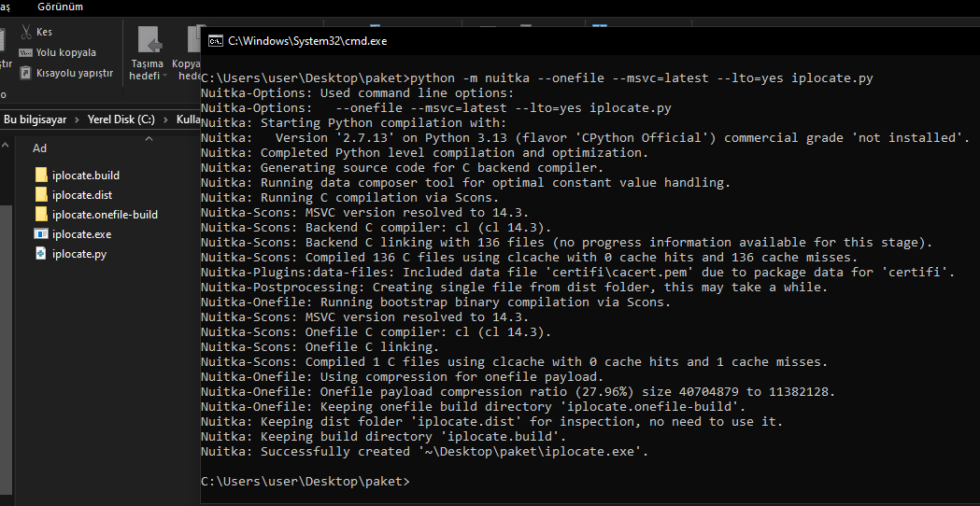Select the iplocate.dist folder icon
Image resolution: width=980 pixels, height=506 pixels.
coord(41,194)
